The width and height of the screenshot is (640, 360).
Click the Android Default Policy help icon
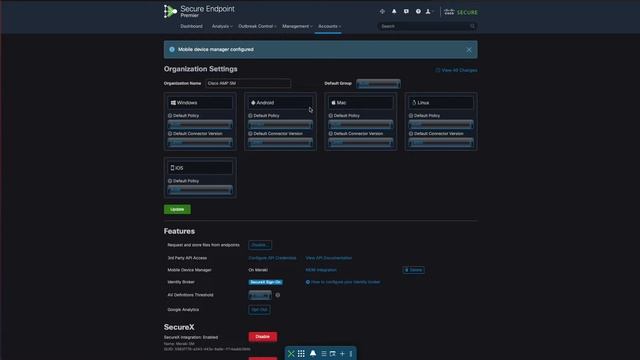coord(250,116)
